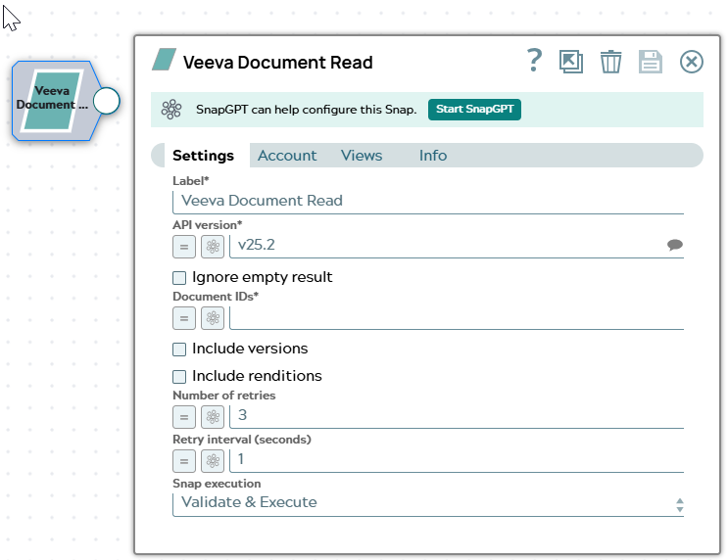This screenshot has width=728, height=560.
Task: Enable Ignore empty result checkbox
Action: 179,278
